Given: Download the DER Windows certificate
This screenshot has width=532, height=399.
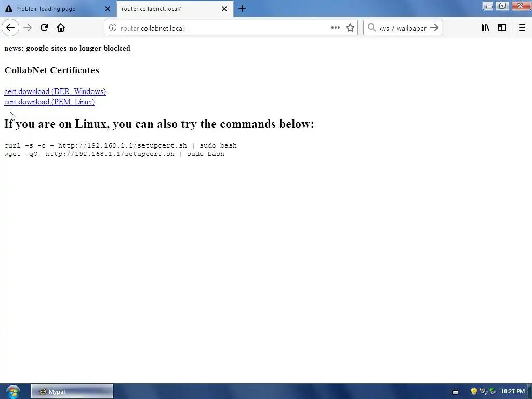Looking at the screenshot, I should click(x=55, y=91).
